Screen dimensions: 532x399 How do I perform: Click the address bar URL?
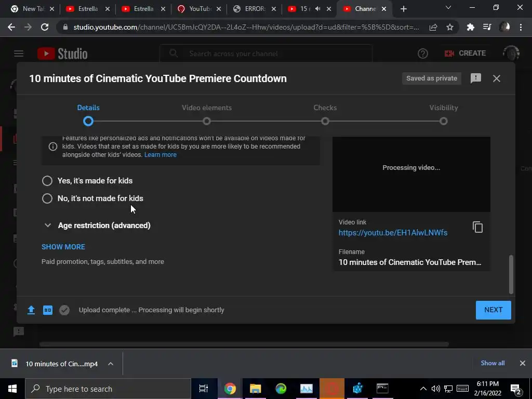point(246,27)
